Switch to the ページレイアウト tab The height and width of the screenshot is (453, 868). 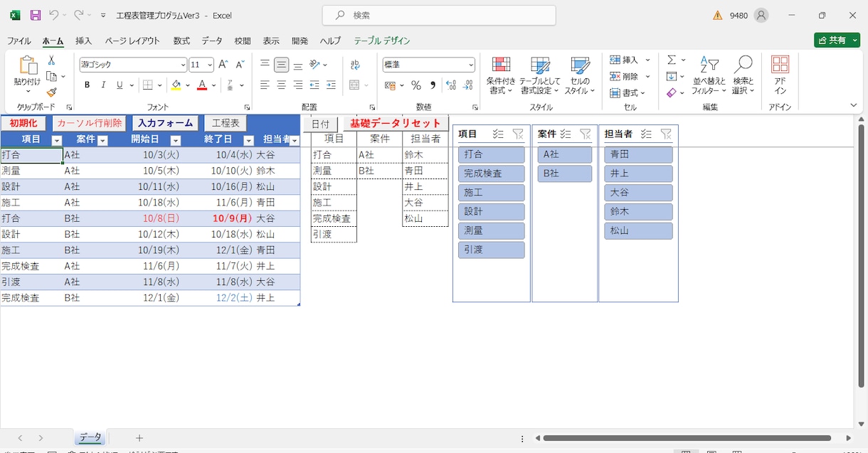point(132,41)
